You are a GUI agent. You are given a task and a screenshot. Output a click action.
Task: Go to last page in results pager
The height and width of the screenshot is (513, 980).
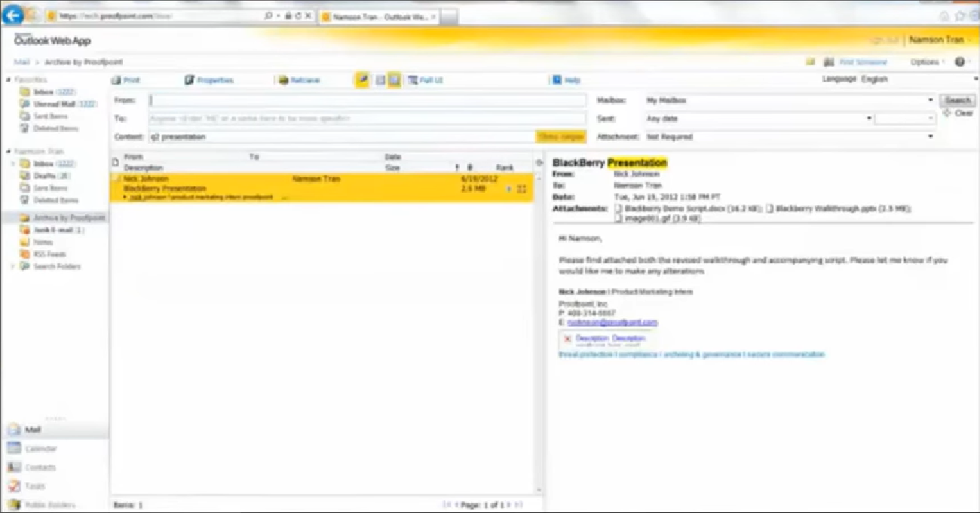coord(519,504)
